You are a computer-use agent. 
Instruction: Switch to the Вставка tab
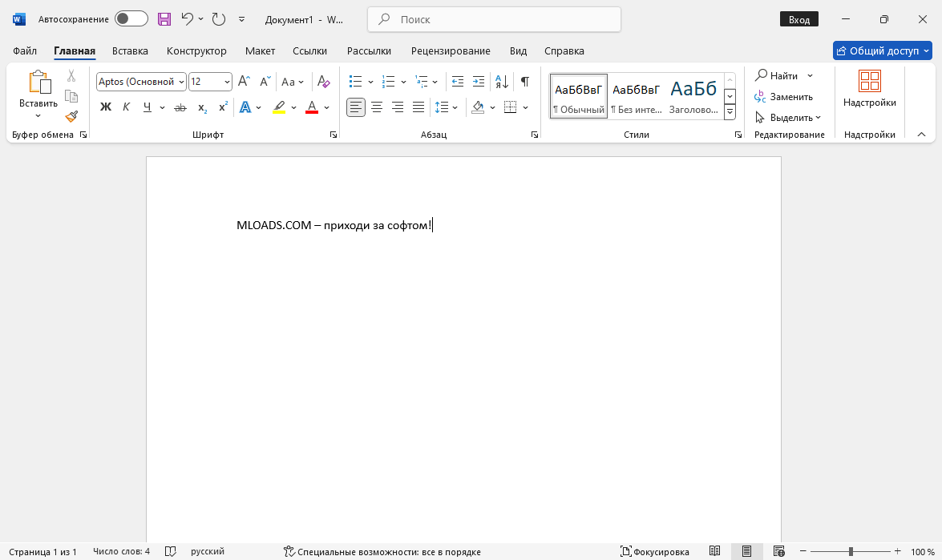130,51
